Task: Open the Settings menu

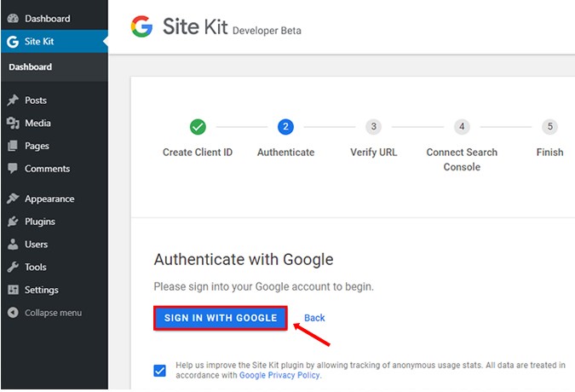Action: tap(55, 290)
